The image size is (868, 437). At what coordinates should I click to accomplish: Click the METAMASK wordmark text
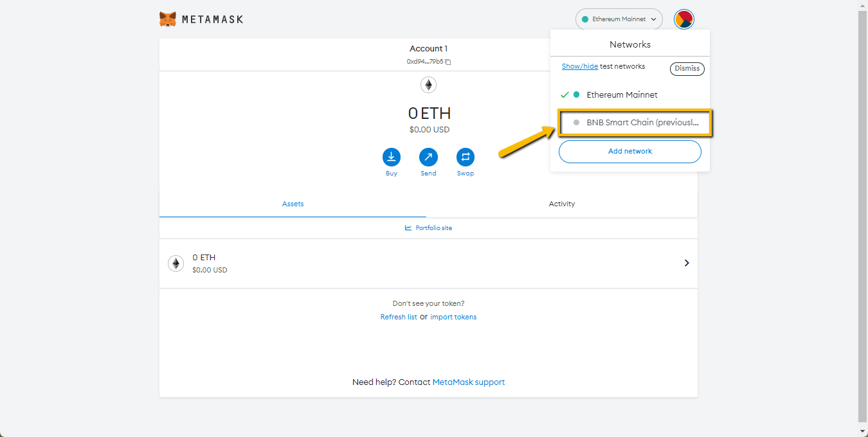coord(212,19)
